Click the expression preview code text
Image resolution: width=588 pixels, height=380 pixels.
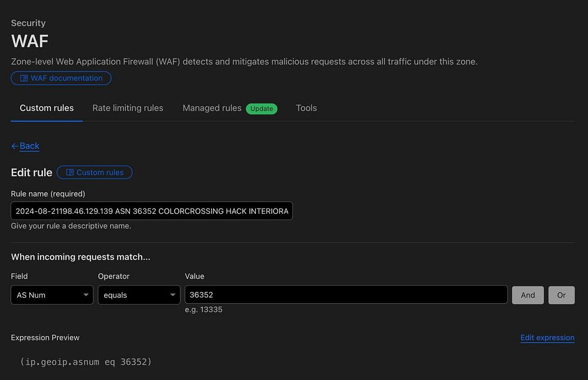(x=86, y=362)
